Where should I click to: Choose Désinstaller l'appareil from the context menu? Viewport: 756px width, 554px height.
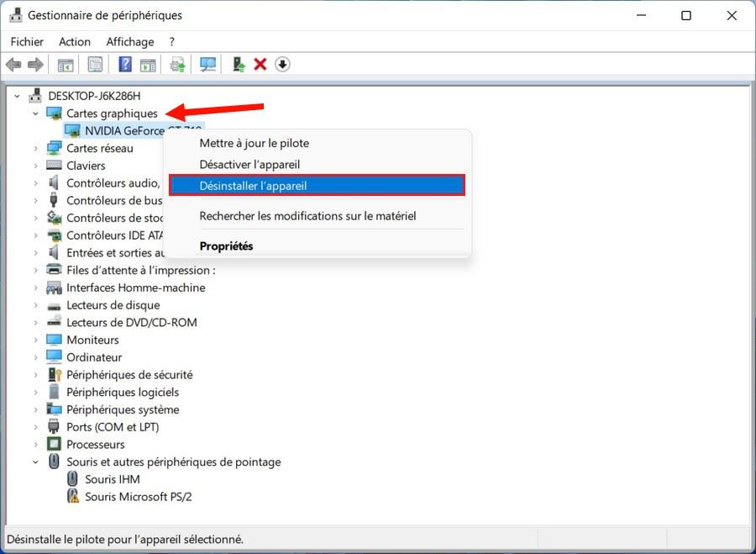(x=316, y=186)
